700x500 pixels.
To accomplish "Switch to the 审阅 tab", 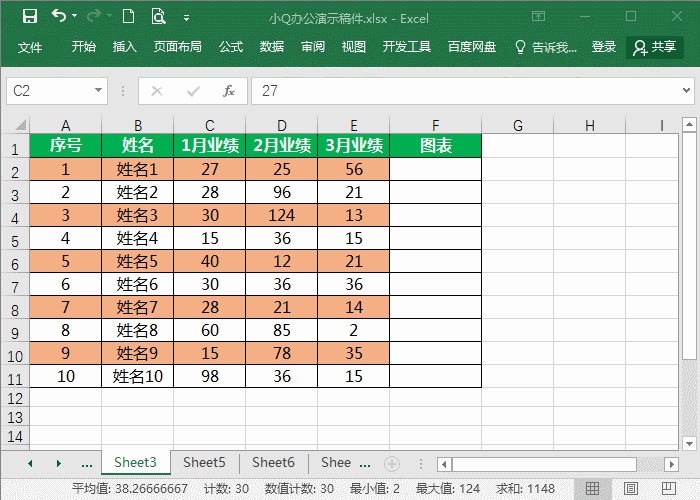I will click(x=313, y=47).
